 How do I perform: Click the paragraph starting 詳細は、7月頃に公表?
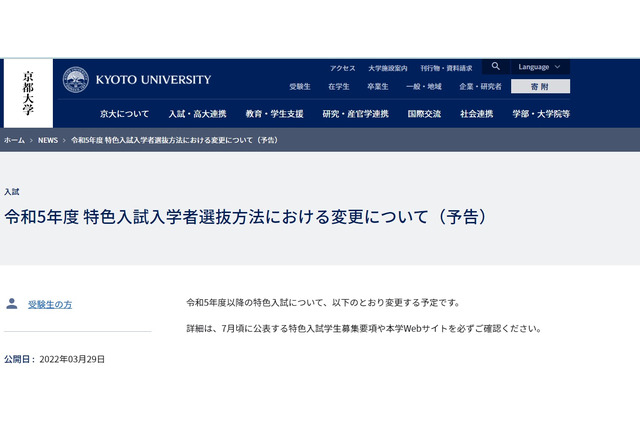[364, 328]
